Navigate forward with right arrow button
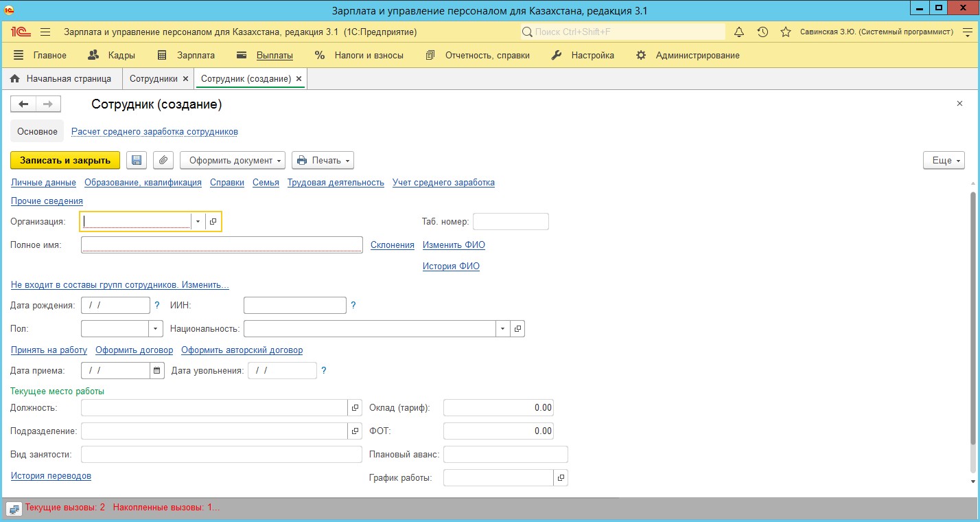 (x=48, y=104)
